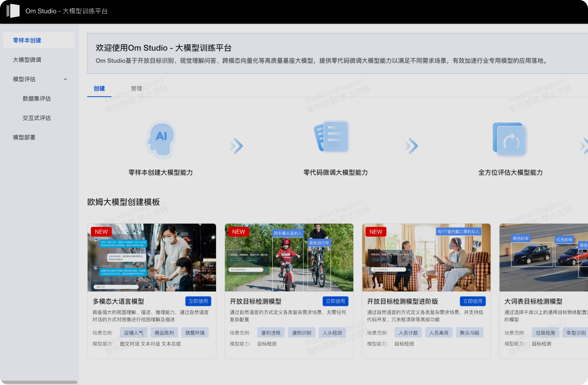Collapse the 模型评估 sidebar section chevron
This screenshot has width=588, height=385.
[65, 79]
